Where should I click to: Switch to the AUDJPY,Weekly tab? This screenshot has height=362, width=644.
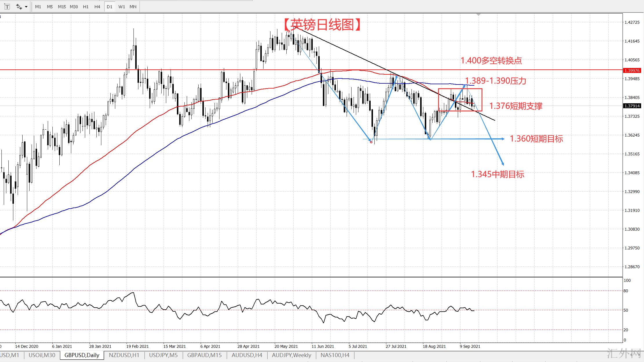tap(291, 355)
